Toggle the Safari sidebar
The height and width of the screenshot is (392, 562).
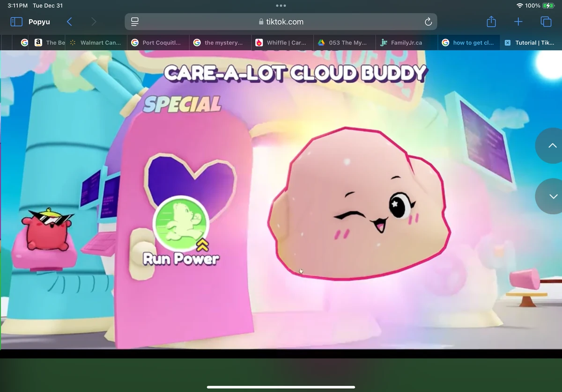(16, 22)
